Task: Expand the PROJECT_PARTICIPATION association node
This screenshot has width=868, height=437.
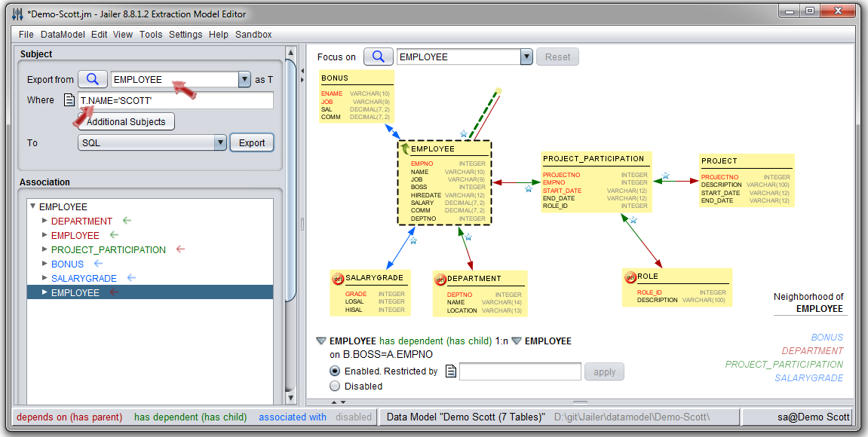Action: [x=44, y=250]
